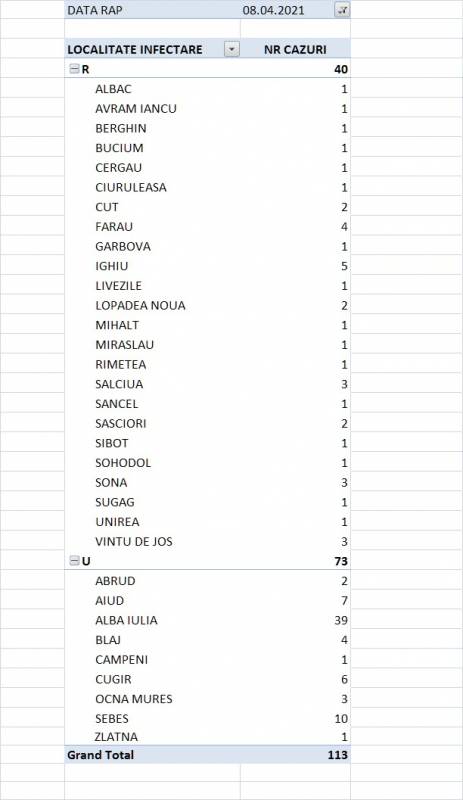
Task: Select the 08.04.2021 date cell
Action: [273, 10]
